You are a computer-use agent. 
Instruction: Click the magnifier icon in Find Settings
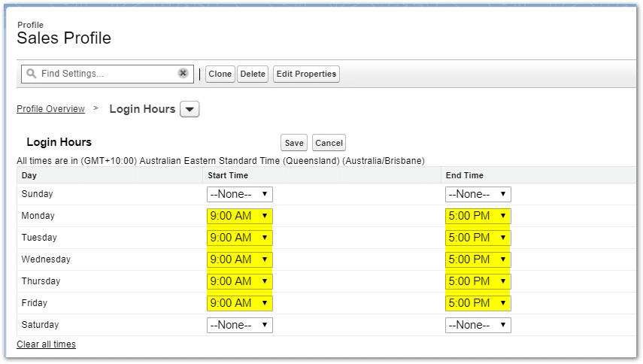tap(31, 74)
